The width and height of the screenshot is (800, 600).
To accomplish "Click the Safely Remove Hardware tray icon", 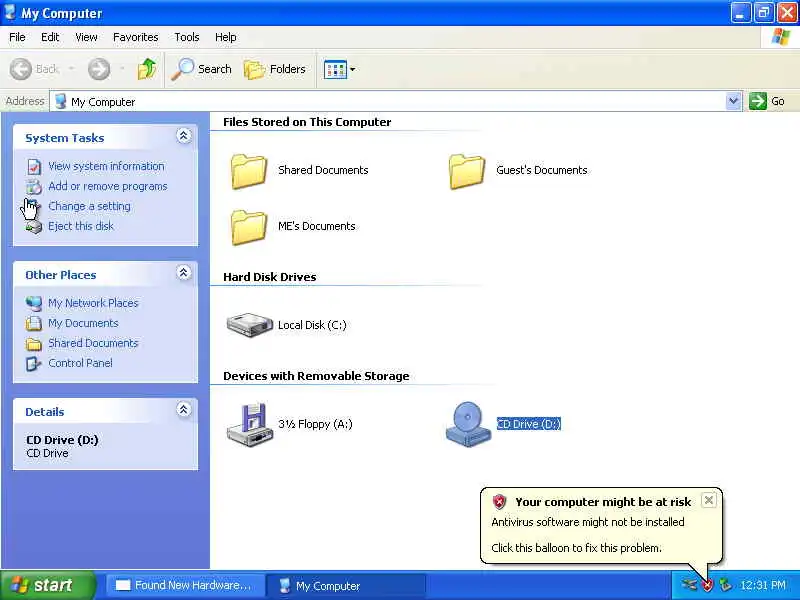I will pos(725,585).
